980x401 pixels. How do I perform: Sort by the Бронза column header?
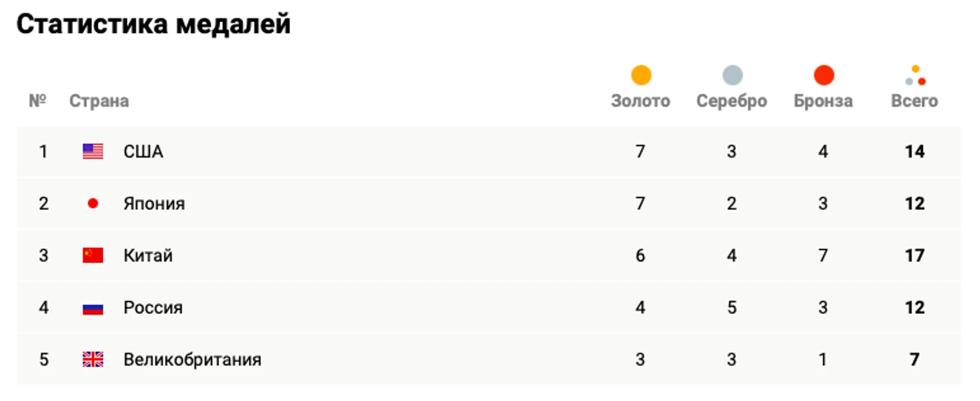tap(823, 101)
